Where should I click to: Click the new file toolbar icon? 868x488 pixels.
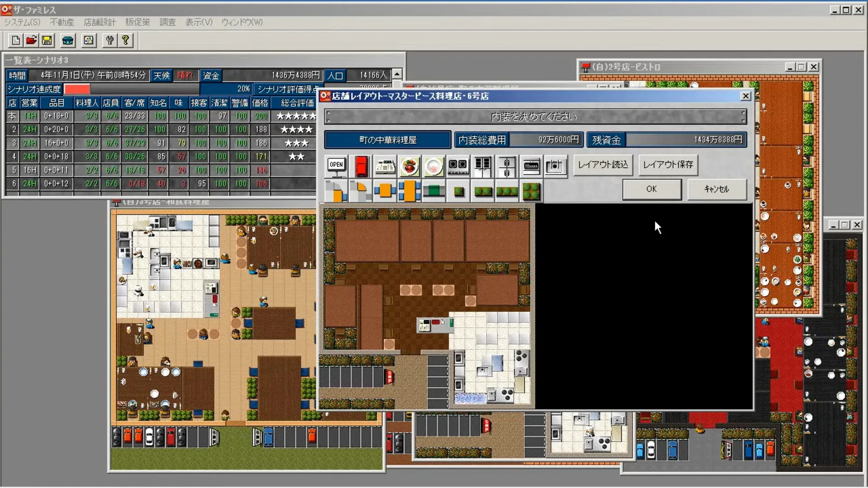[x=15, y=40]
